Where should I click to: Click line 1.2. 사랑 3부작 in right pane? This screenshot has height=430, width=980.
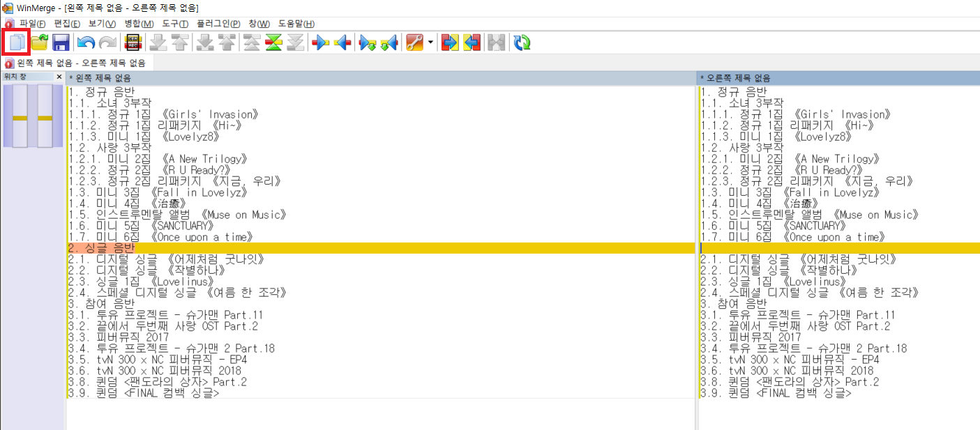741,148
